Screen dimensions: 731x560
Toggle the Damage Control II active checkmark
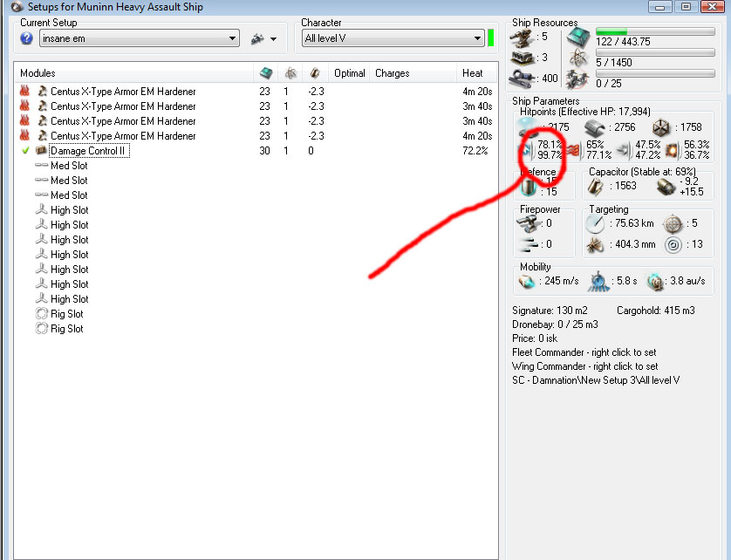[25, 150]
